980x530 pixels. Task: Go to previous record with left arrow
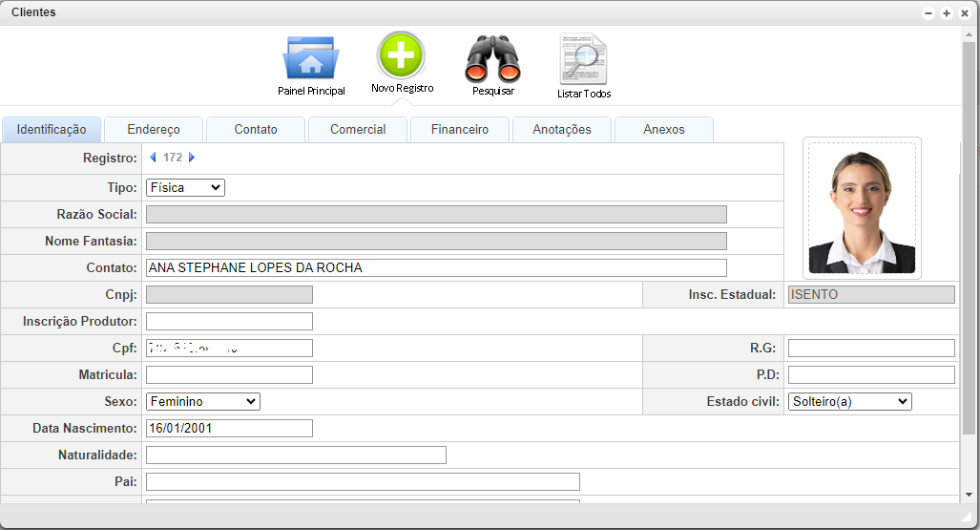[153, 158]
